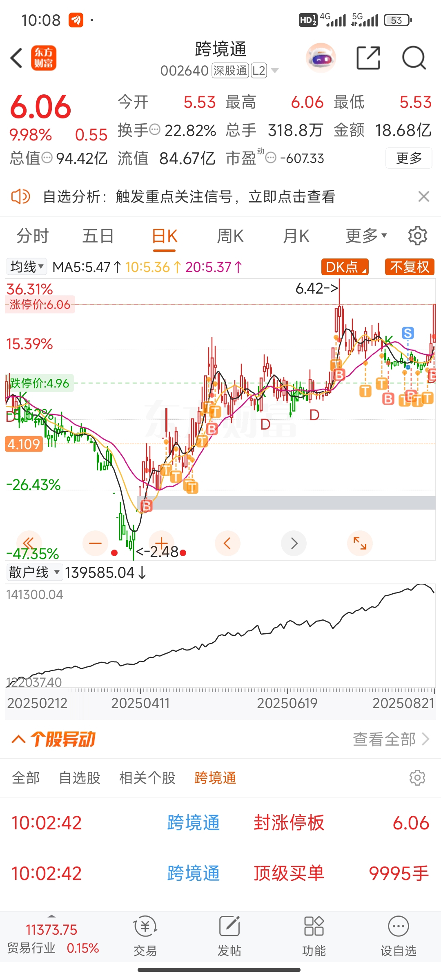
Task: Open 散户线 sub-indicator dropdown
Action: tap(34, 572)
